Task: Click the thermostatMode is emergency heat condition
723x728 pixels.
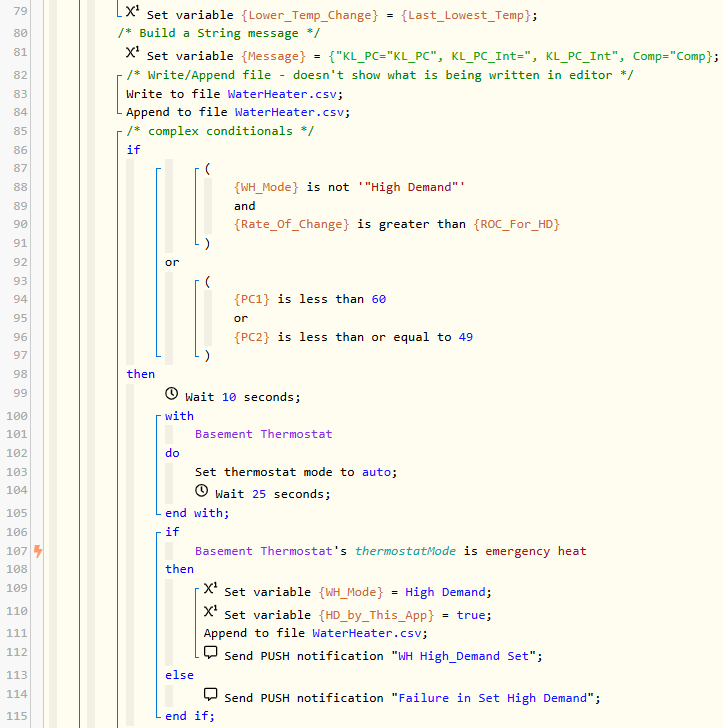Action: pyautogui.click(x=390, y=551)
